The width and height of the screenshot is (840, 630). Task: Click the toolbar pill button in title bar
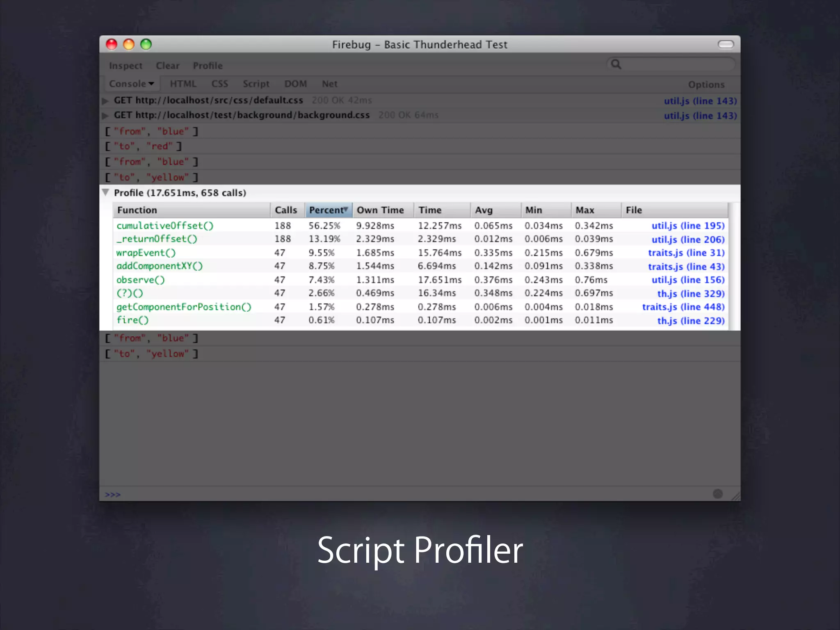coord(726,44)
